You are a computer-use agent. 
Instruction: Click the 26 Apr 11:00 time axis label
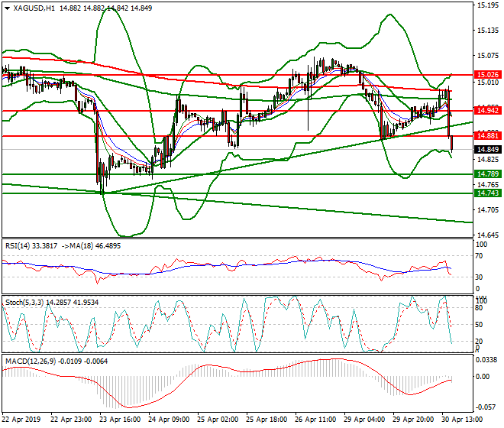click(315, 420)
